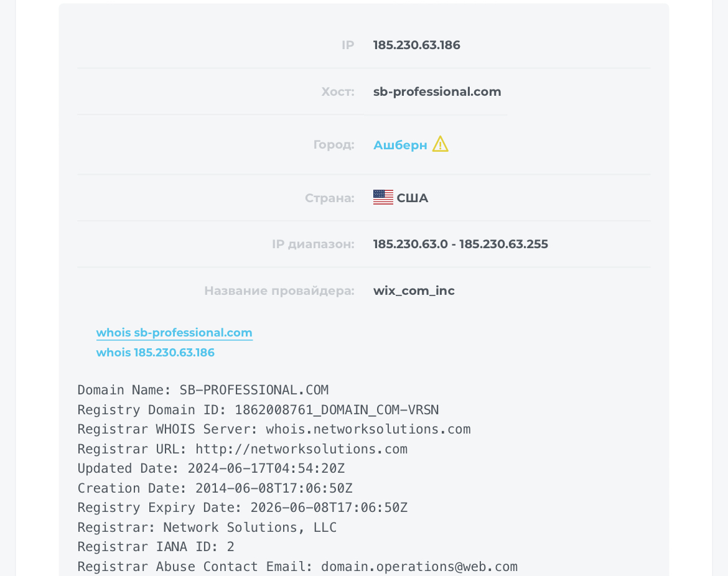Open the whois sb-professional.com link
The height and width of the screenshot is (576, 728).
[x=174, y=332]
